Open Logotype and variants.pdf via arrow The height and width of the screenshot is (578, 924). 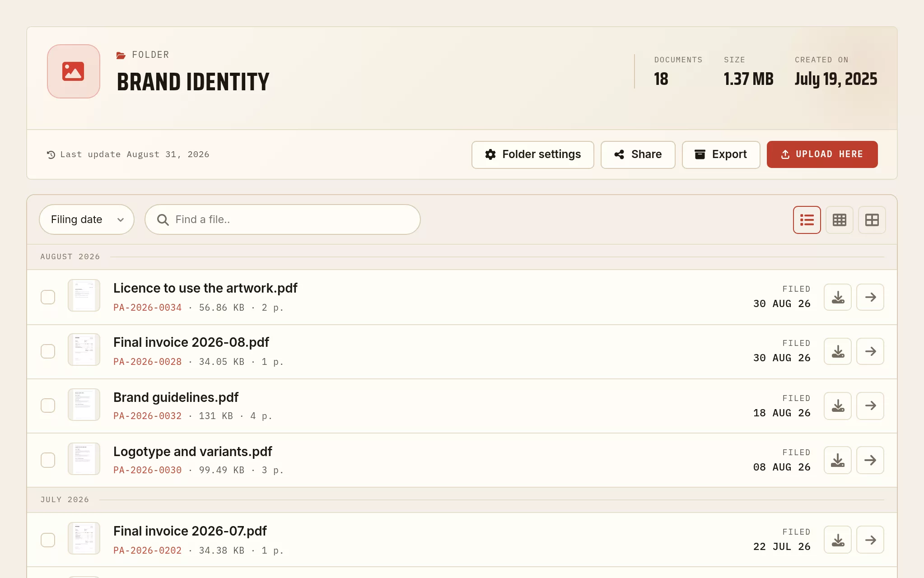[x=870, y=460]
